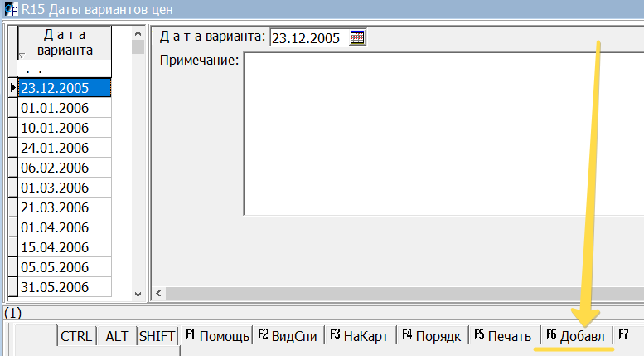Select the 21.03.2006 row

click(x=65, y=207)
